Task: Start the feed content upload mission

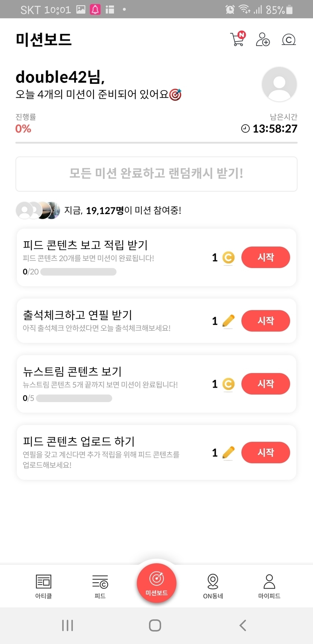Action: point(265,452)
